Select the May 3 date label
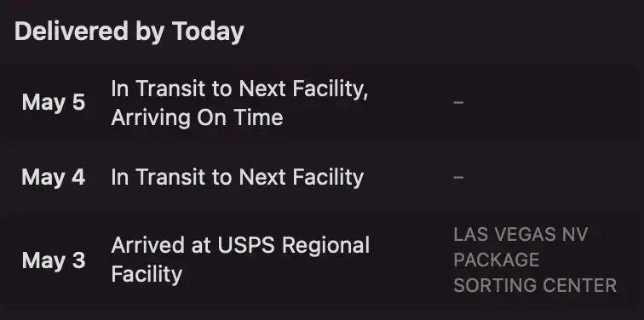The image size is (644, 320). tap(54, 260)
